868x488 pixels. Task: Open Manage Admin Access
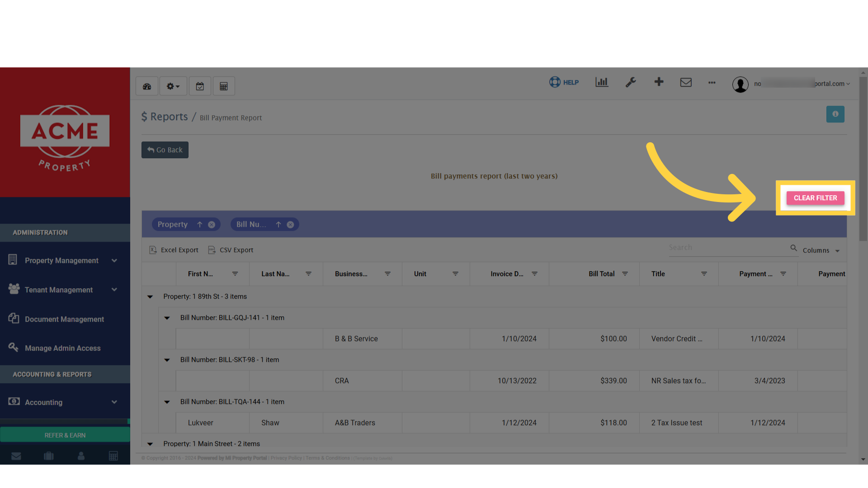65,348
